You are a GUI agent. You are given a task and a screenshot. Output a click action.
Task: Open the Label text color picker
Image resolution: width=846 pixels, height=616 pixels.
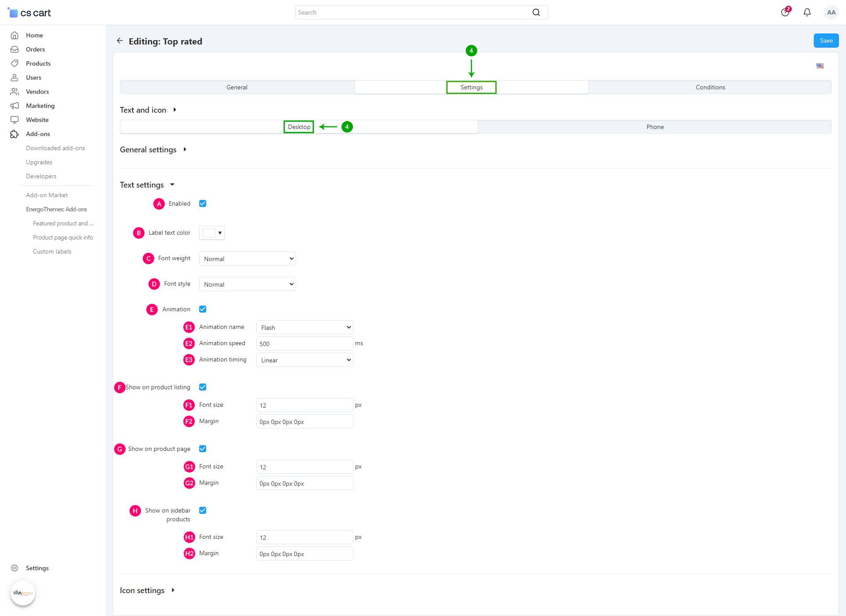click(x=212, y=233)
